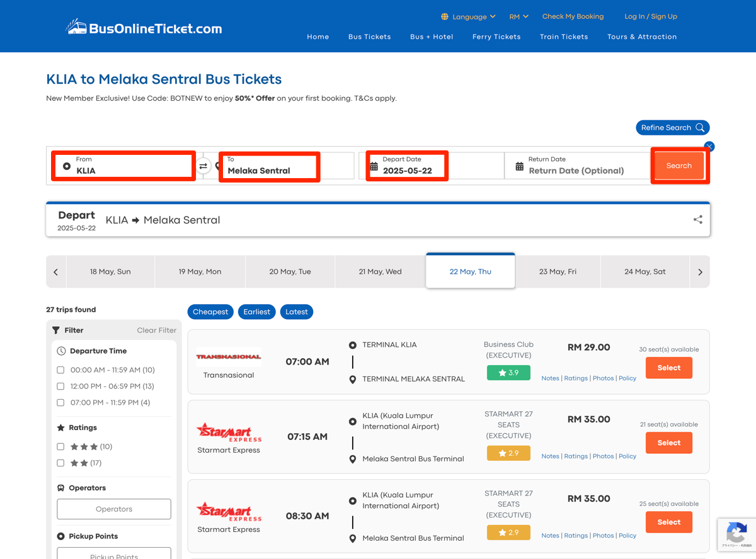This screenshot has height=559, width=756.
Task: Check the 00:00 AM - 11:59 AM filter
Action: (x=61, y=370)
